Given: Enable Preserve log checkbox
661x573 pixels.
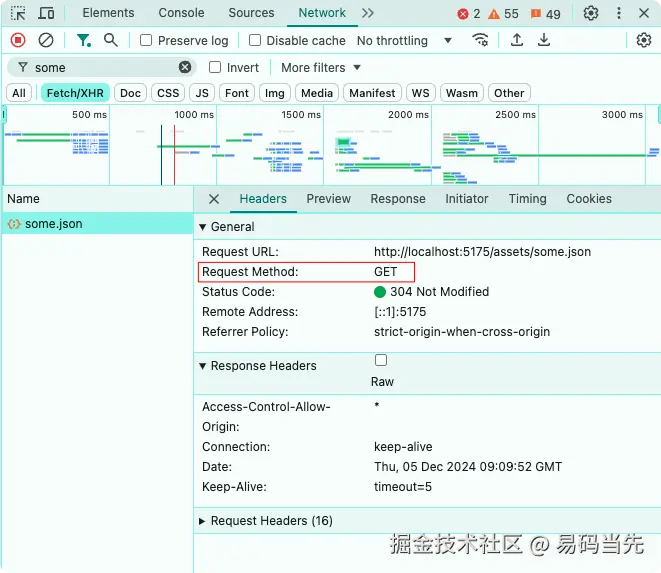Looking at the screenshot, I should pyautogui.click(x=145, y=40).
